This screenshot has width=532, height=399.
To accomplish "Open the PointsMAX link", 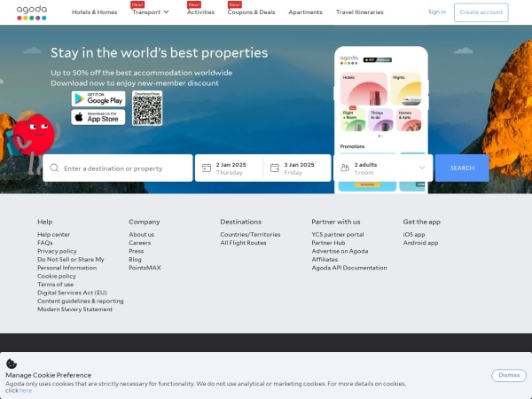I will click(x=145, y=268).
